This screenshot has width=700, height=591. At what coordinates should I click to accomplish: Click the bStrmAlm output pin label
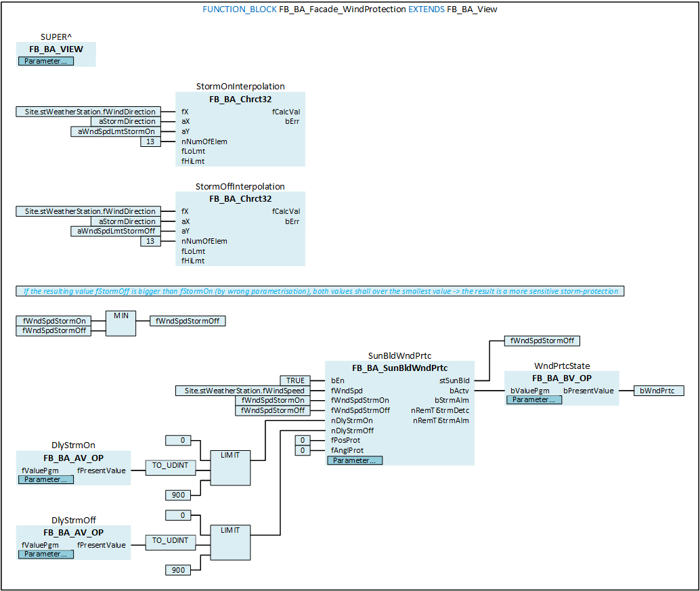(452, 400)
